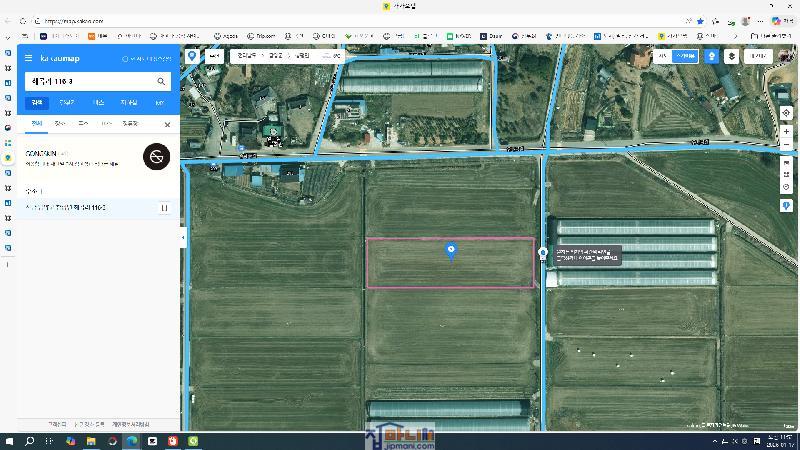Click the current location button on map
The image size is (800, 450).
pos(787,113)
